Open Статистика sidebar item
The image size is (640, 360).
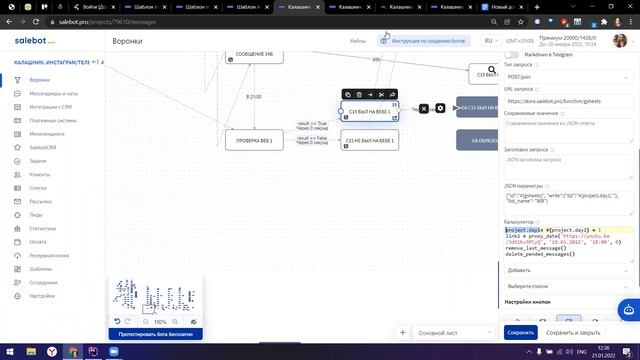42,229
